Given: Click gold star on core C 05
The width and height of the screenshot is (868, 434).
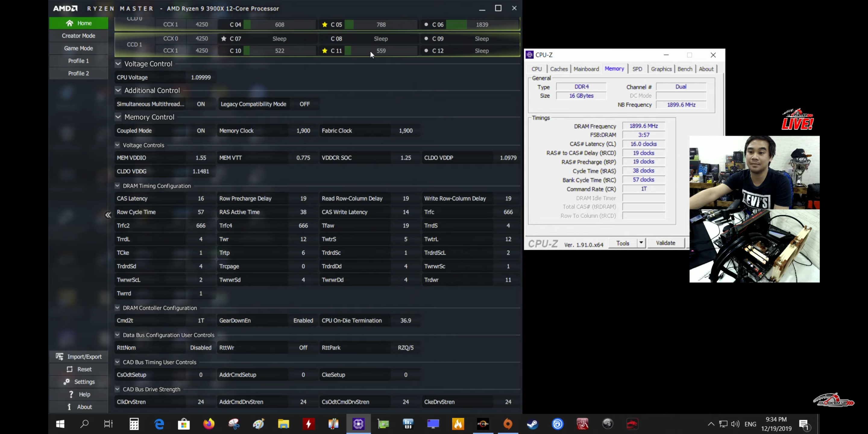Looking at the screenshot, I should coord(325,25).
